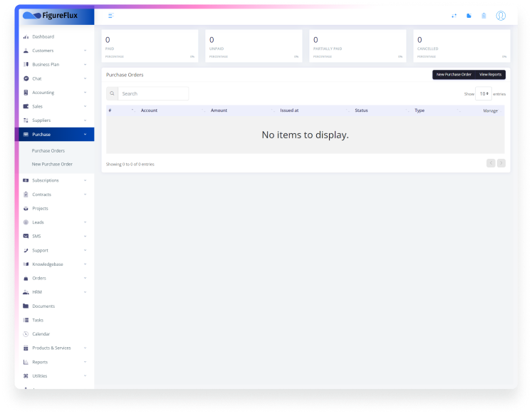The height and width of the screenshot is (414, 532).
Task: Expand the Accounting sidebar section
Action: coord(53,93)
